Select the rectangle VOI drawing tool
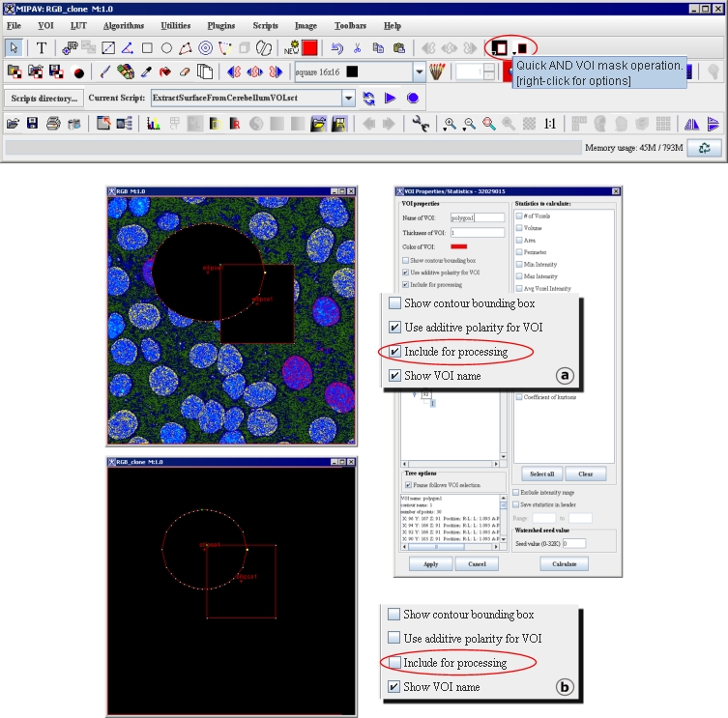Viewport: 728px width, 718px height. pyautogui.click(x=147, y=47)
